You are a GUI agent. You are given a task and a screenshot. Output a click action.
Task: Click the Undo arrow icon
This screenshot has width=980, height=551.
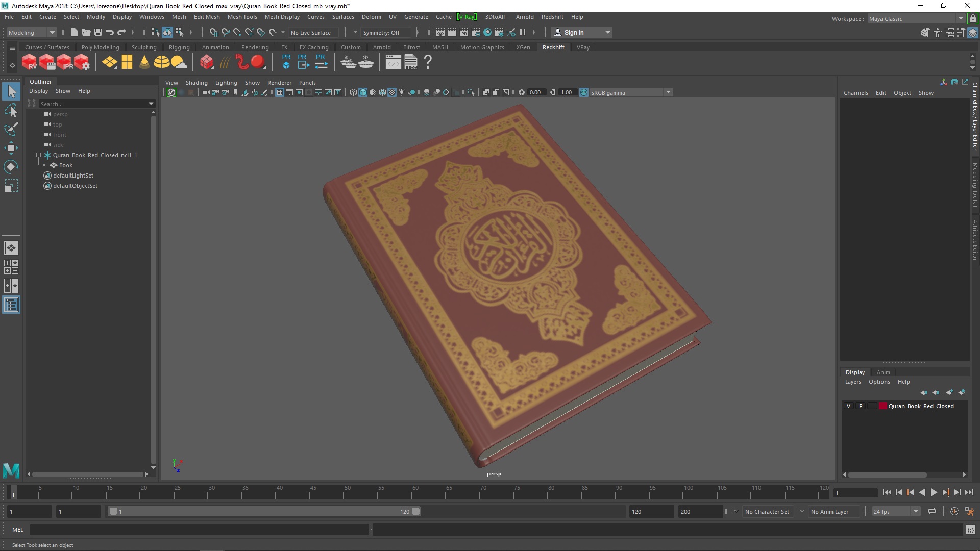pyautogui.click(x=109, y=32)
